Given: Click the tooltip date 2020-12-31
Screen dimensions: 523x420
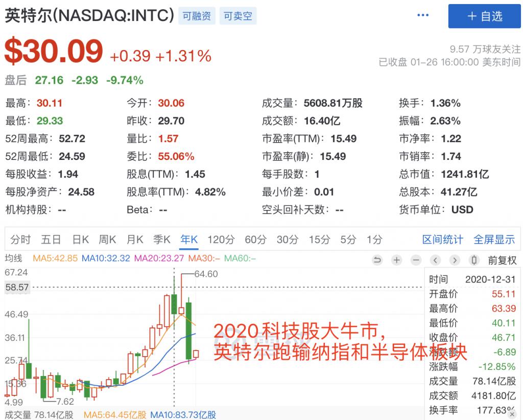Looking at the screenshot, I should coord(490,279).
